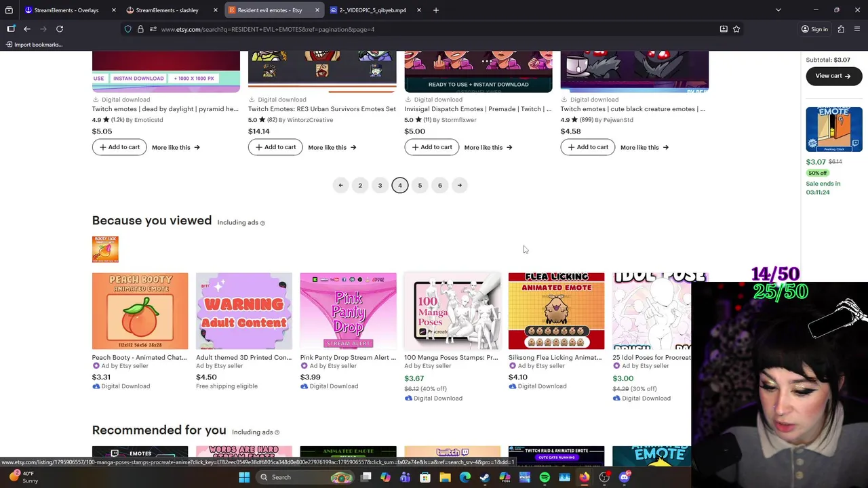Open Discord from the taskbar
Viewport: 868px width, 488px height.
pyautogui.click(x=625, y=477)
